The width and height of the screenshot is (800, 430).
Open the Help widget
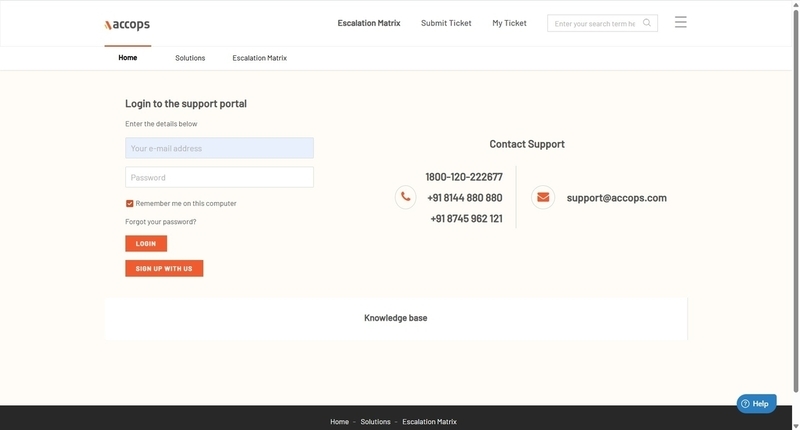[756, 403]
